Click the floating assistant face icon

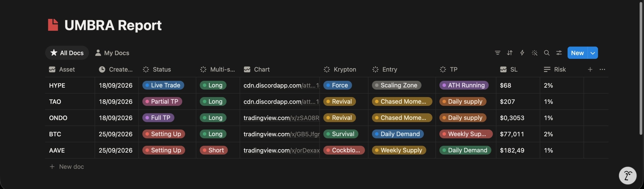[x=627, y=176]
